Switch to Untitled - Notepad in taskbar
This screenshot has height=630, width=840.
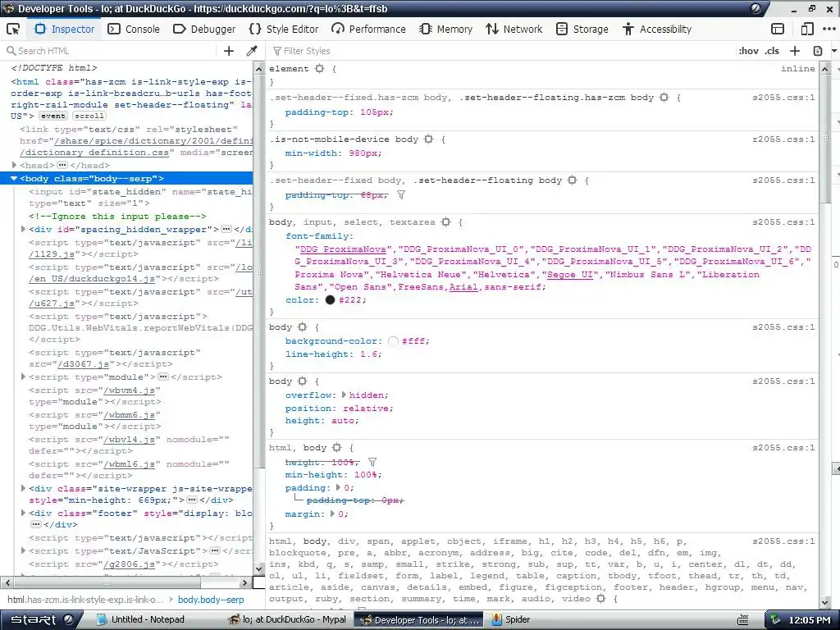[140, 620]
